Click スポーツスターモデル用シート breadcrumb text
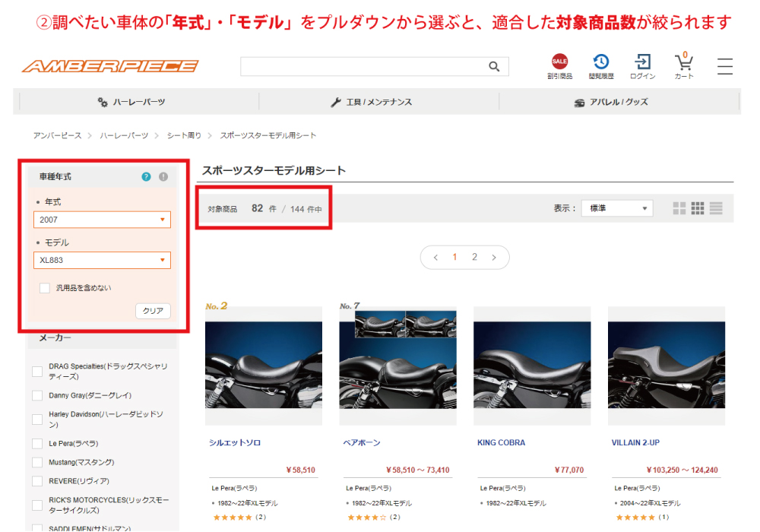Image resolution: width=760 pixels, height=532 pixels. click(268, 136)
